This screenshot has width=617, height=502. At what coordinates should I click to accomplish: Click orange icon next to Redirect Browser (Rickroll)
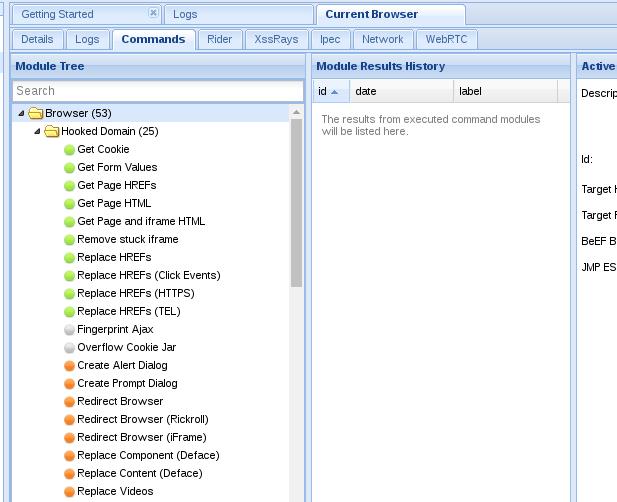(69, 420)
